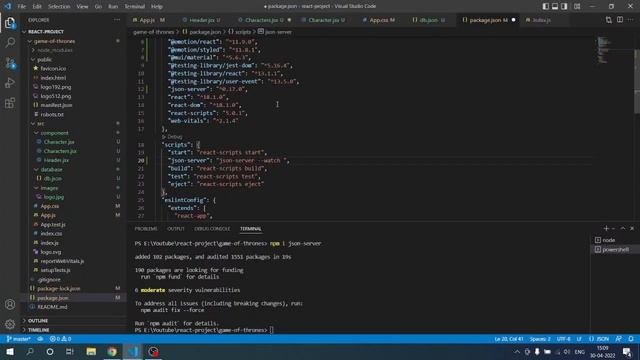Open errors and warnings count in status bar

(60, 339)
